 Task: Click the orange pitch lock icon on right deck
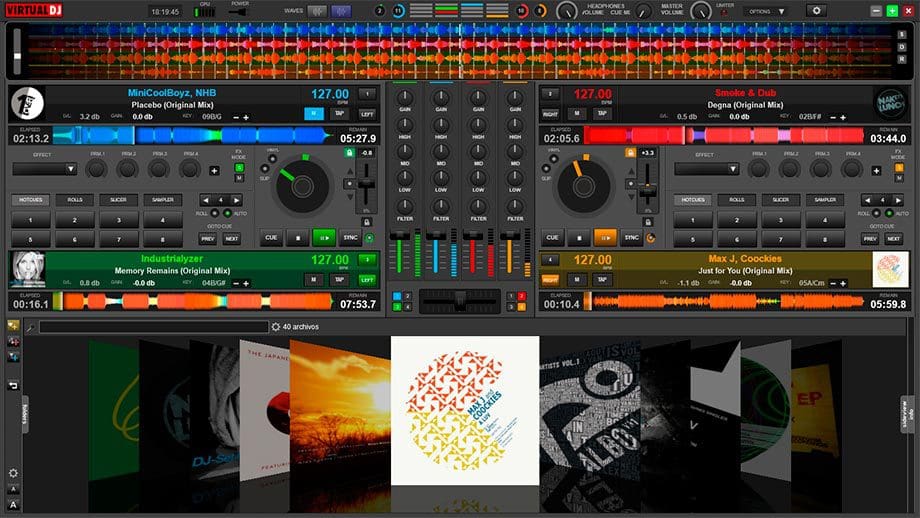(x=630, y=153)
